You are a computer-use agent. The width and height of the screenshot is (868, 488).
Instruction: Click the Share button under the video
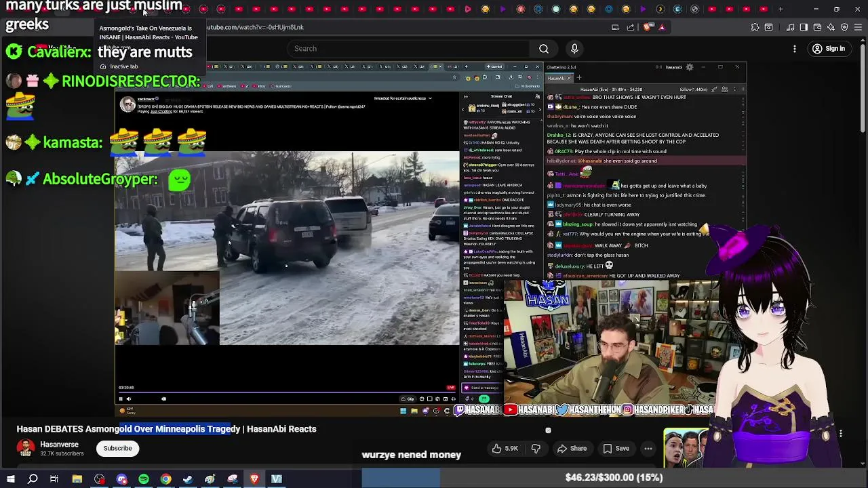[572, 448]
